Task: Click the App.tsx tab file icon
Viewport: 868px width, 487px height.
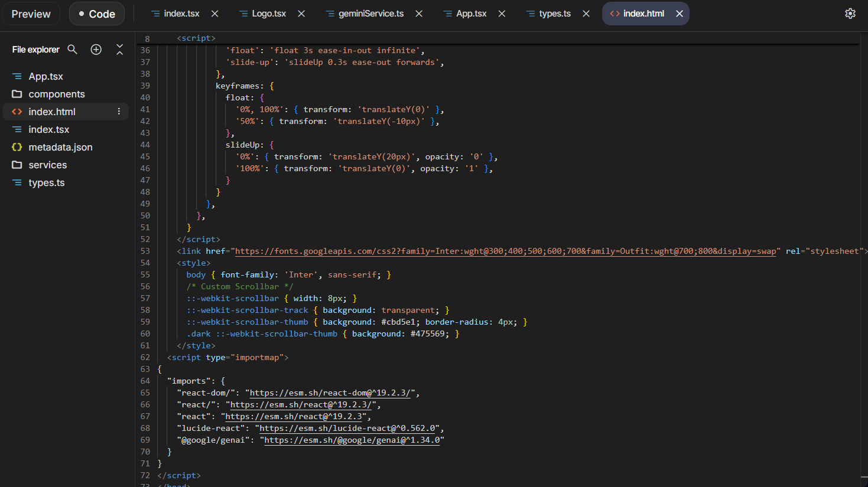Action: click(448, 14)
